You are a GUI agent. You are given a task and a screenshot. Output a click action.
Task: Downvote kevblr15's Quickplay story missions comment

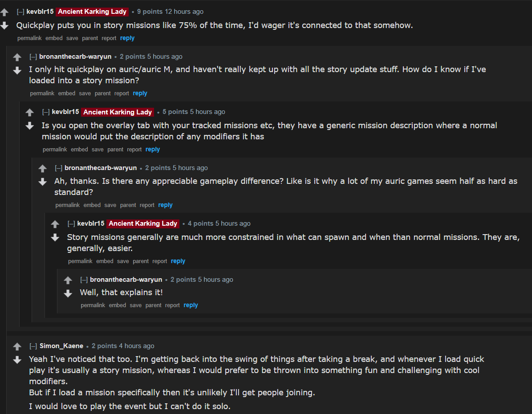[4, 26]
